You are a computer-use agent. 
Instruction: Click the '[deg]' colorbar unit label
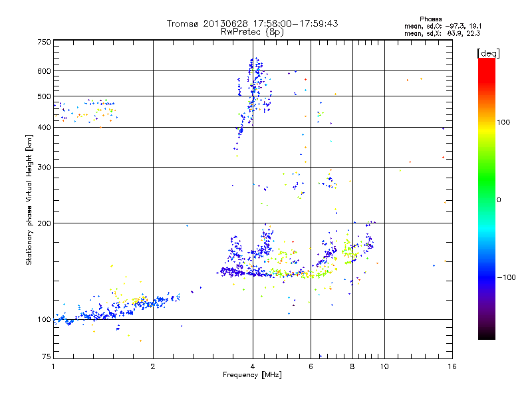(488, 53)
